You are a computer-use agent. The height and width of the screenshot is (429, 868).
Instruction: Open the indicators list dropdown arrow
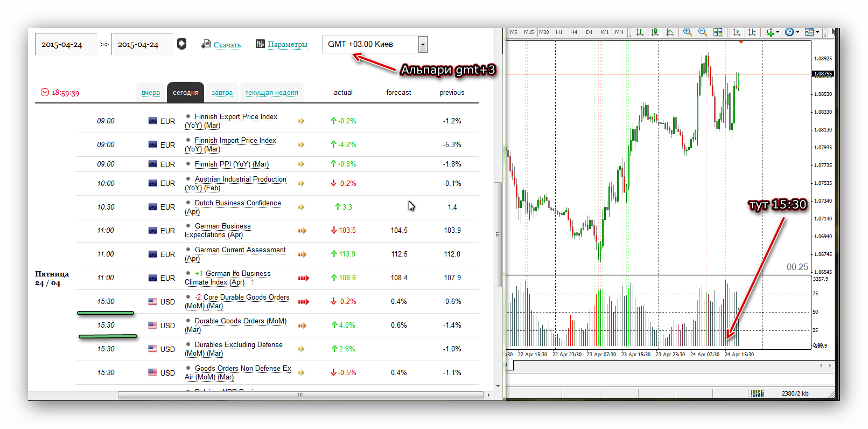(778, 32)
